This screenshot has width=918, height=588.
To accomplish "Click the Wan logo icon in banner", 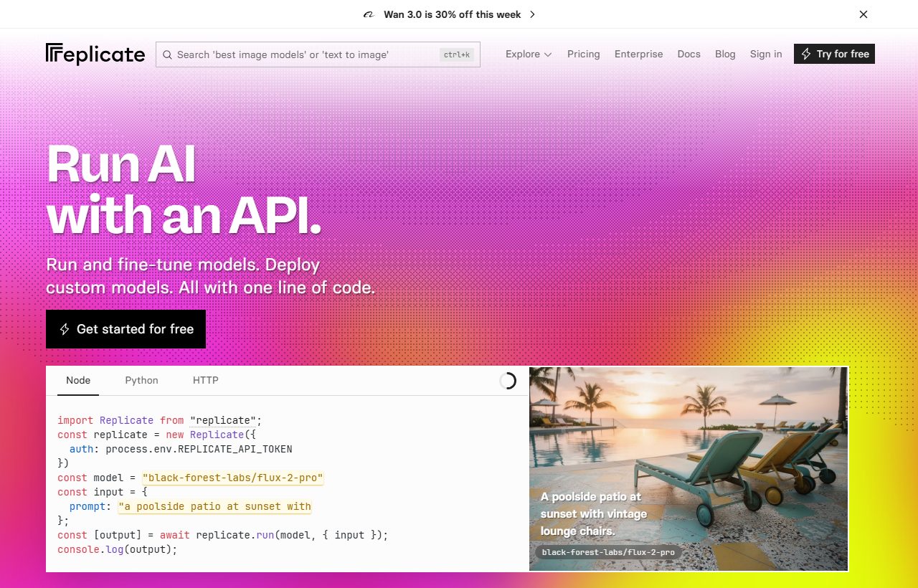I will [x=369, y=14].
